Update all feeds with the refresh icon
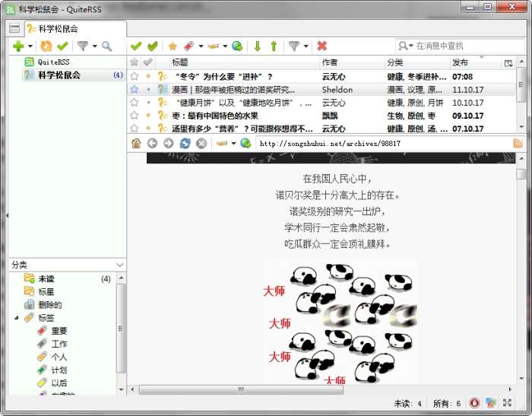532x416 pixels. pos(46,46)
